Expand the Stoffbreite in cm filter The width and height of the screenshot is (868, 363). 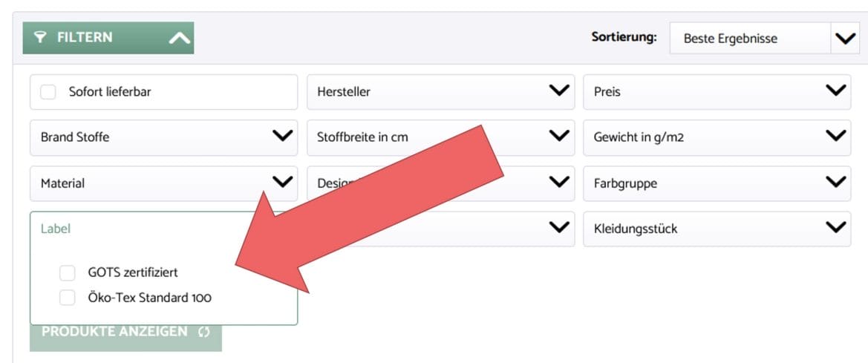pyautogui.click(x=440, y=137)
